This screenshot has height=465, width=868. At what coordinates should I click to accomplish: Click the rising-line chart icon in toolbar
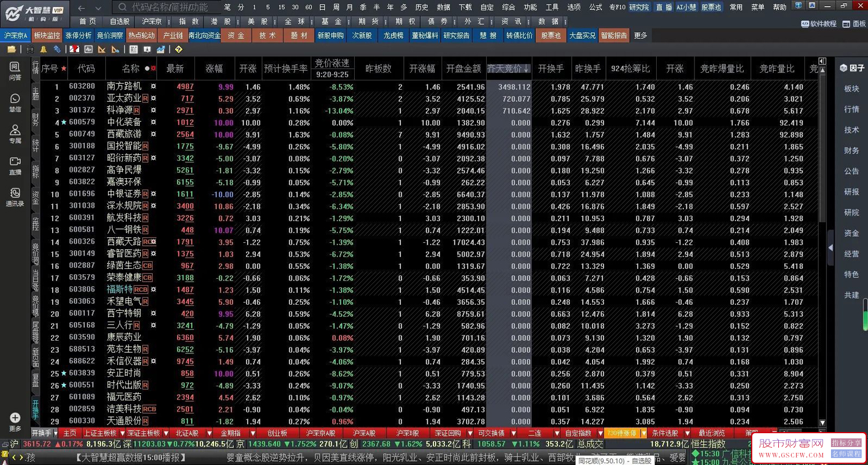click(x=161, y=50)
